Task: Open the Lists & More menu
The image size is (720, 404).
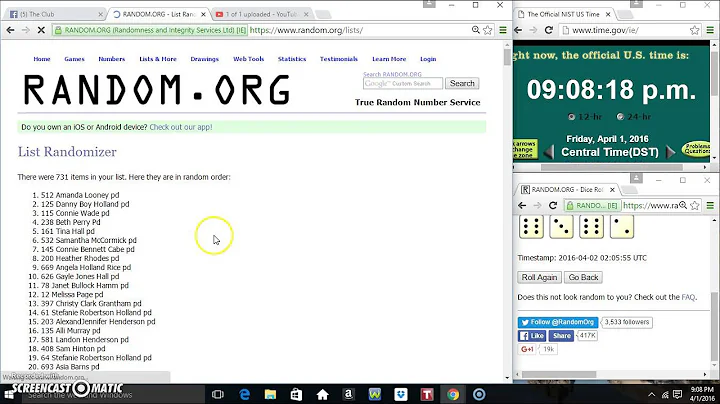Action: point(158,59)
